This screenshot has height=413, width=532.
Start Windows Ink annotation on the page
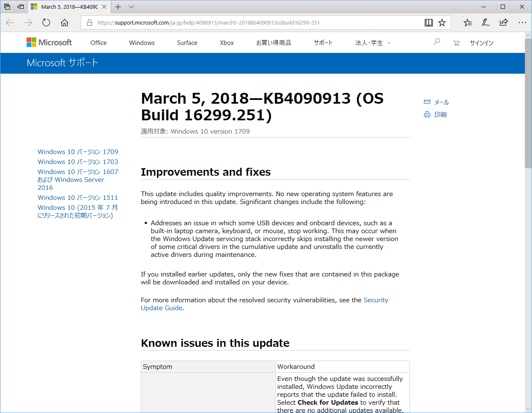485,22
